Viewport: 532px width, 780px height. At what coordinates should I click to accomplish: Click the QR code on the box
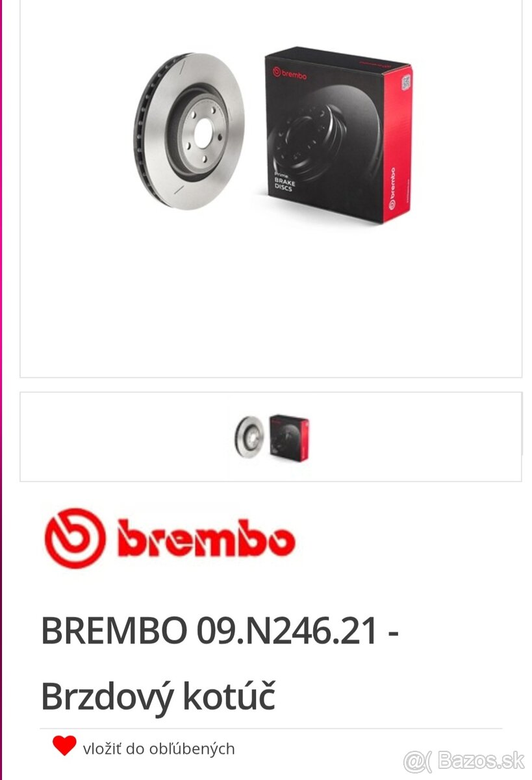(x=406, y=83)
